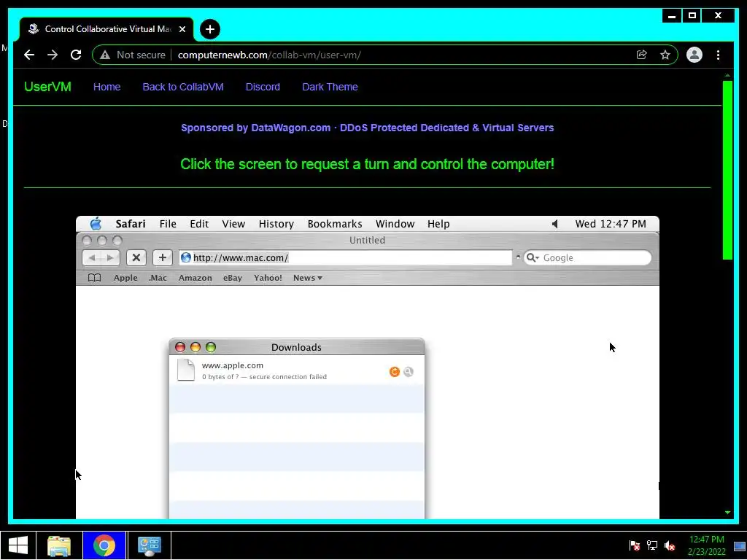Screen dimensions: 747x560
Task: Click Chrome's forward arrow
Action: coord(53,55)
